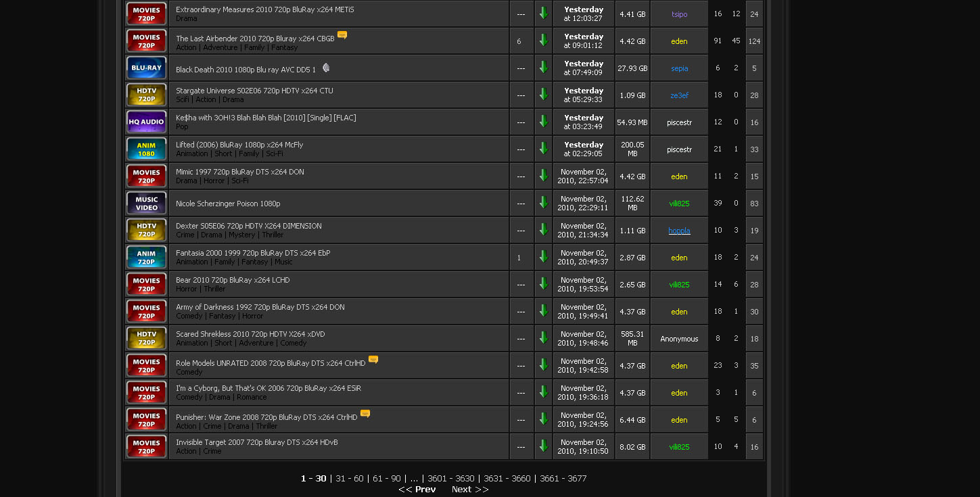Go to the Next page of torrents
The height and width of the screenshot is (497, 980).
tap(470, 490)
